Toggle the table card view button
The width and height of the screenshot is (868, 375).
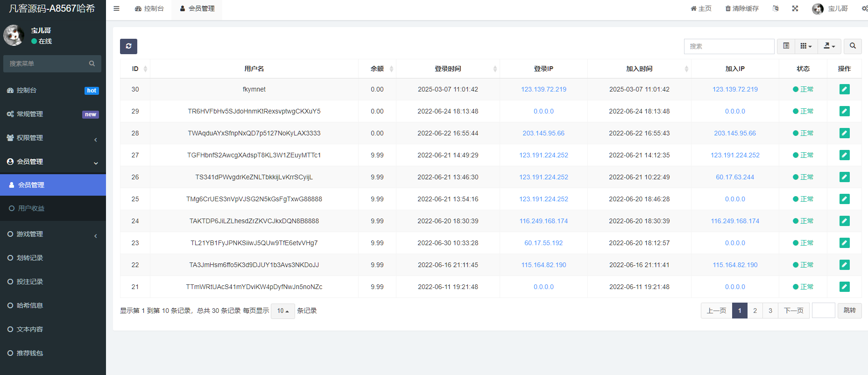[786, 46]
